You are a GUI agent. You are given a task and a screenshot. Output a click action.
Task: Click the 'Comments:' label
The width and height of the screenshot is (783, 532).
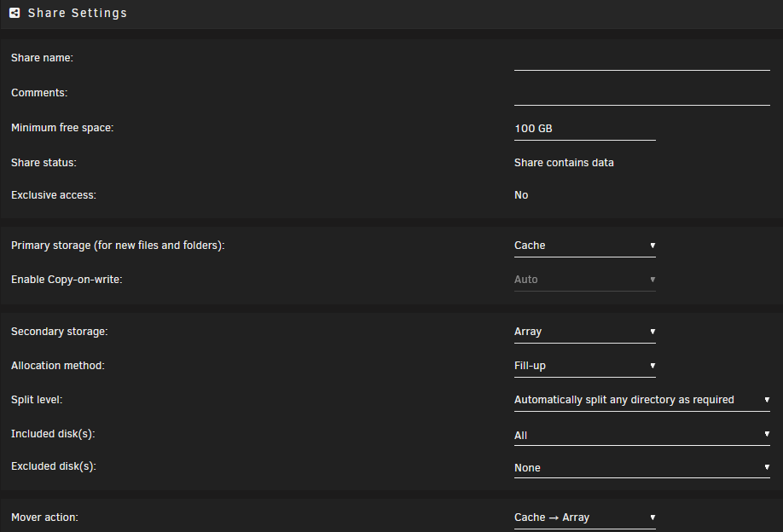(39, 93)
